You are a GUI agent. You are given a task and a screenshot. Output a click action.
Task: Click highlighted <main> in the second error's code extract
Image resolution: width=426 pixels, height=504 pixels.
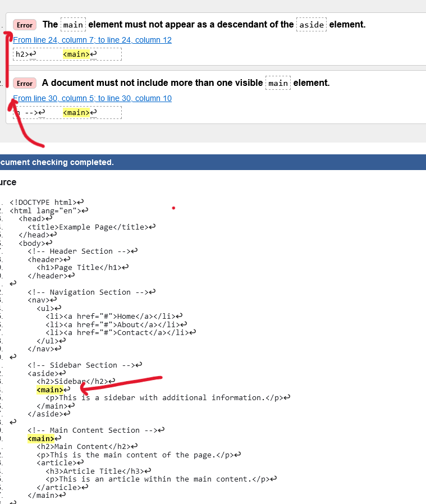coord(76,113)
